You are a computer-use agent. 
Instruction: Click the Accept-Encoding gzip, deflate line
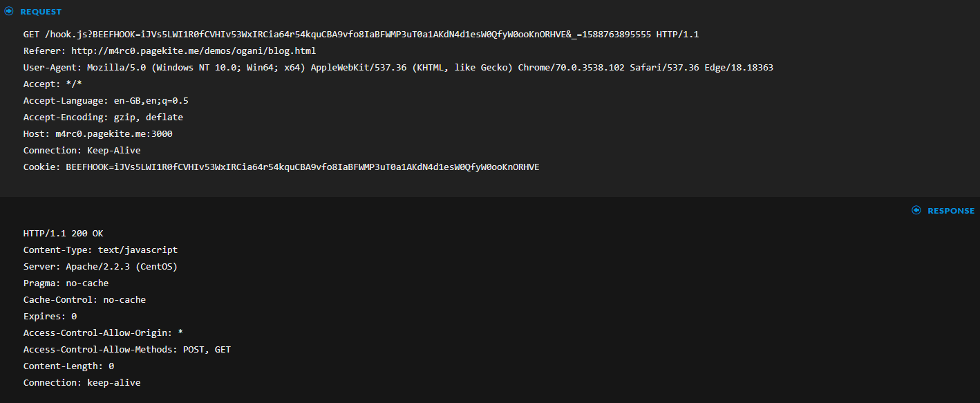[x=103, y=118]
